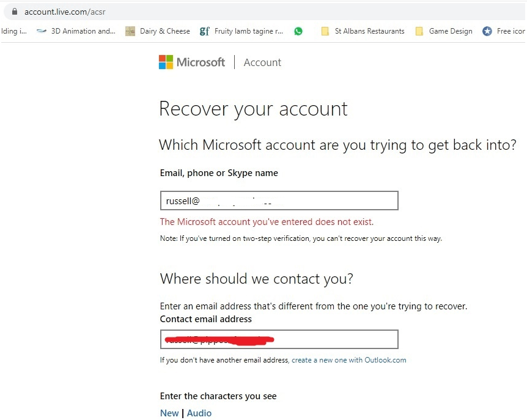Click the lock icon in address bar
This screenshot has height=420, width=527.
click(x=15, y=12)
